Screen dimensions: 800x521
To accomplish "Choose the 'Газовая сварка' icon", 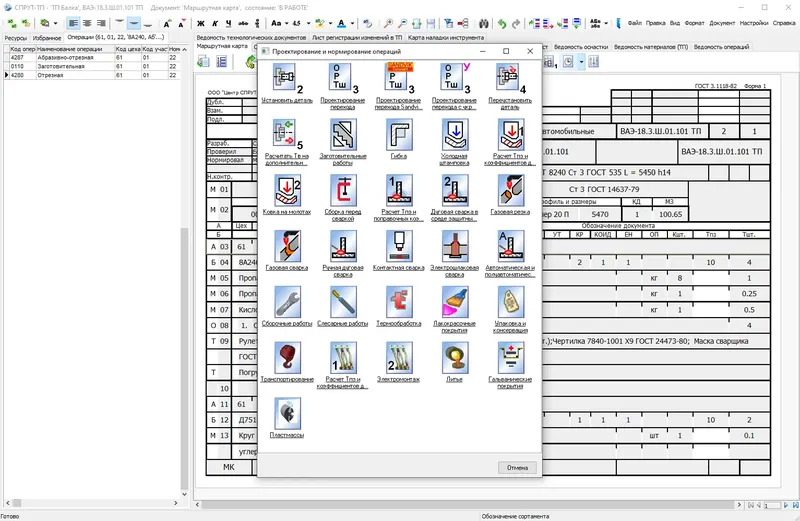I will 287,245.
